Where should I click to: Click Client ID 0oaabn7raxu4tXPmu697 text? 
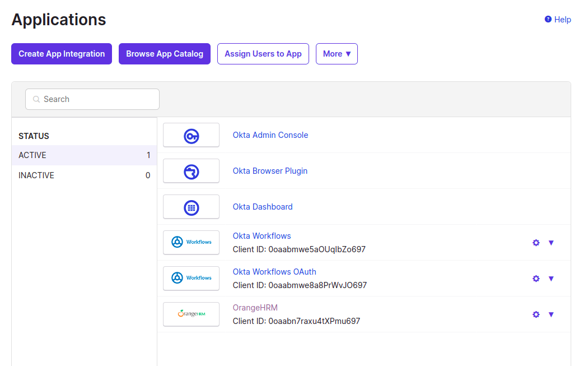pos(296,321)
